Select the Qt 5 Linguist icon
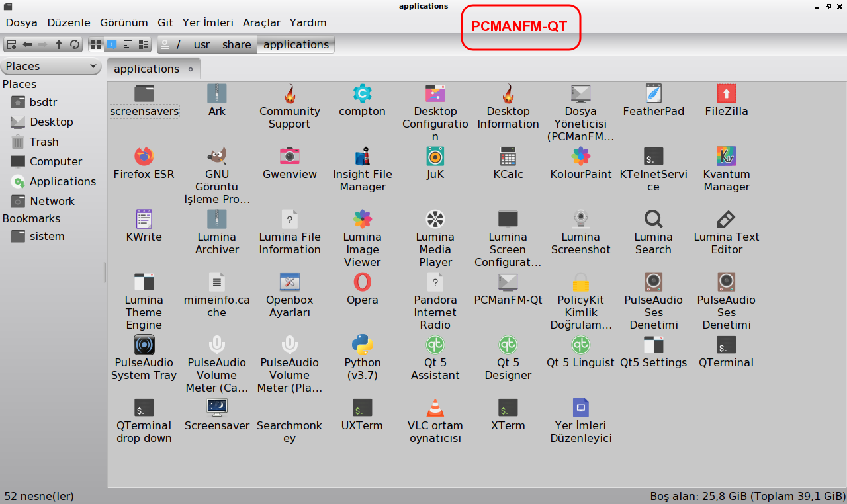The height and width of the screenshot is (504, 847). click(580, 345)
